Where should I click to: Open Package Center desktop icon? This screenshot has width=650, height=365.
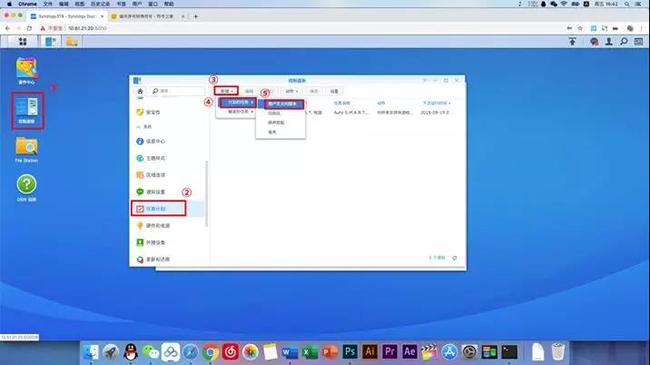(x=27, y=71)
